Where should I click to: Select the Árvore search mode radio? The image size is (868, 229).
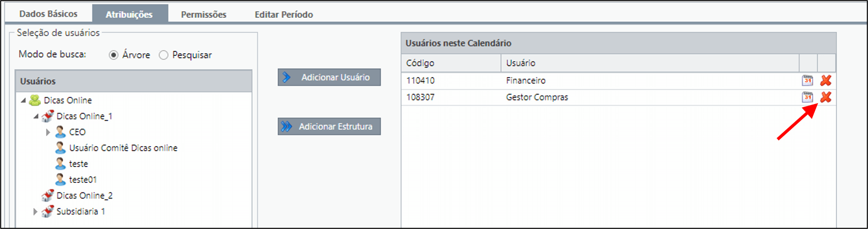(x=114, y=55)
